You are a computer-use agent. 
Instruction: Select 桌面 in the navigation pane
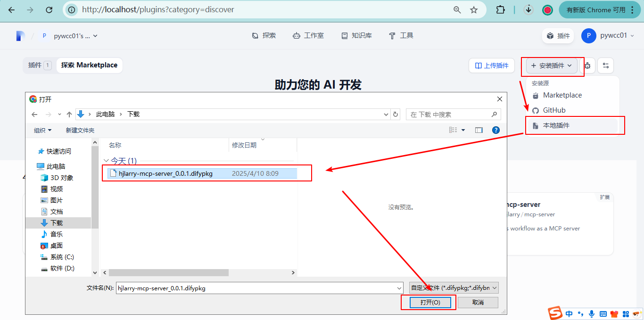[52, 246]
